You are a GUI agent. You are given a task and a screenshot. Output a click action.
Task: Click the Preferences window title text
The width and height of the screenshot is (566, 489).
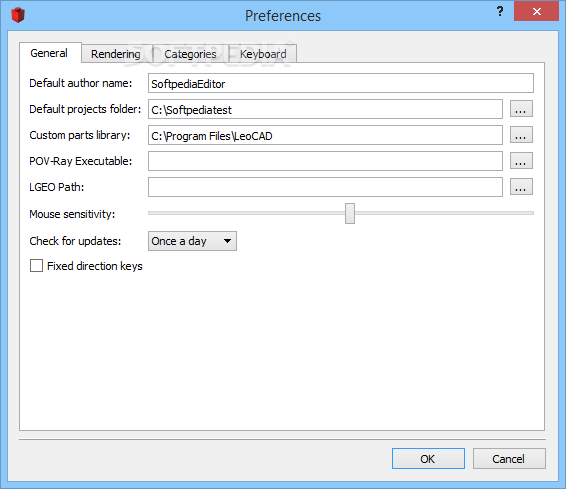click(x=283, y=16)
